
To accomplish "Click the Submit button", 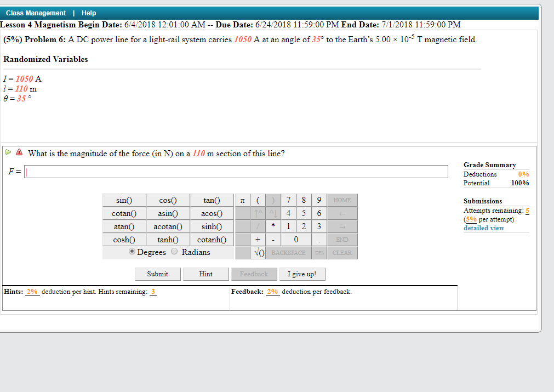I will coord(157,274).
